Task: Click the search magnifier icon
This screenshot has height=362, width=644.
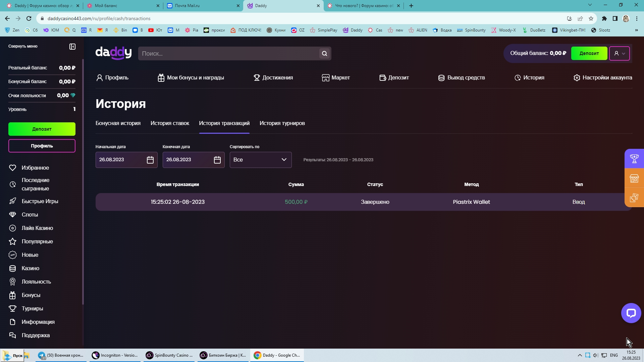Action: click(x=324, y=54)
